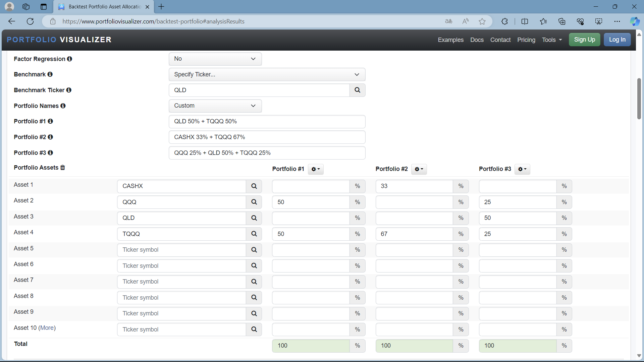Click the page vertical scrollbar thumb

click(639, 99)
